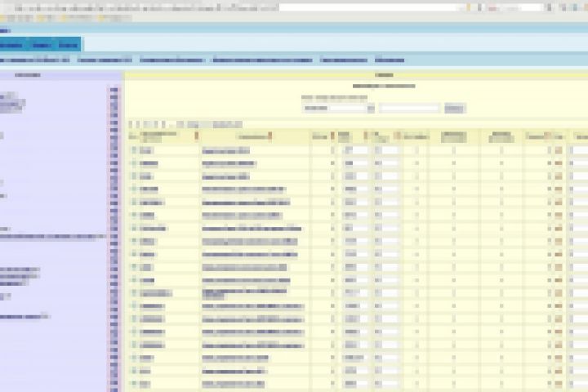
Task: Click the gray button beside the search box
Action: (455, 109)
